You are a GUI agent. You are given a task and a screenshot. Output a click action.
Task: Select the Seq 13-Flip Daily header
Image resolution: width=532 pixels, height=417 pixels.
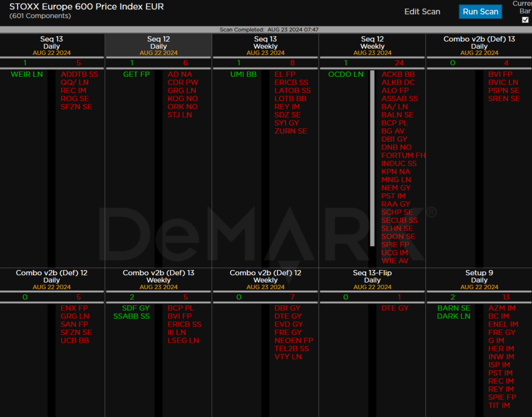[x=372, y=280]
